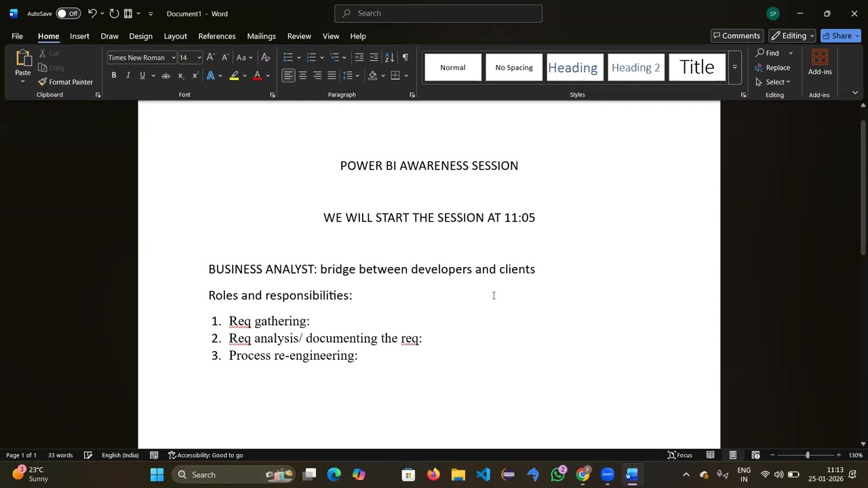
Task: Enable Focus mode in status bar
Action: tap(679, 455)
